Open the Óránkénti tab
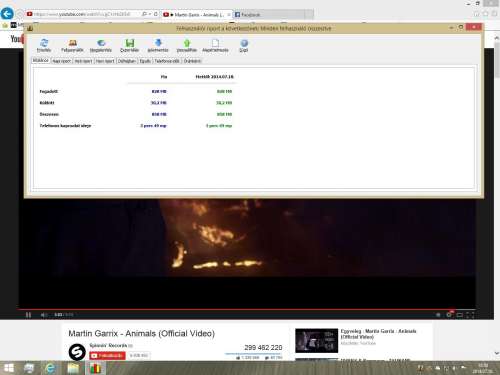The image size is (500, 375). point(193,61)
